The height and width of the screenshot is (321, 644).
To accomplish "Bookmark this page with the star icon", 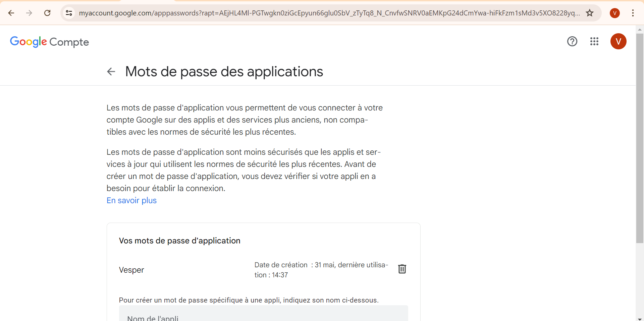I will coord(590,13).
